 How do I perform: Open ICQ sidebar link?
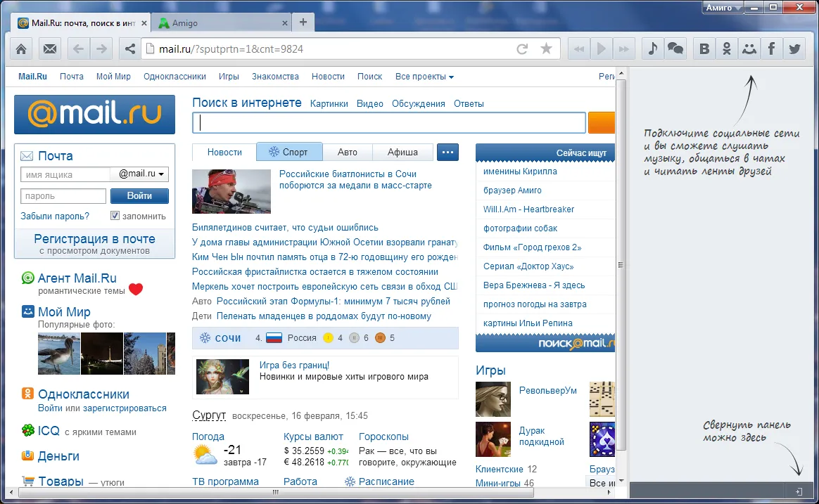[x=49, y=431]
